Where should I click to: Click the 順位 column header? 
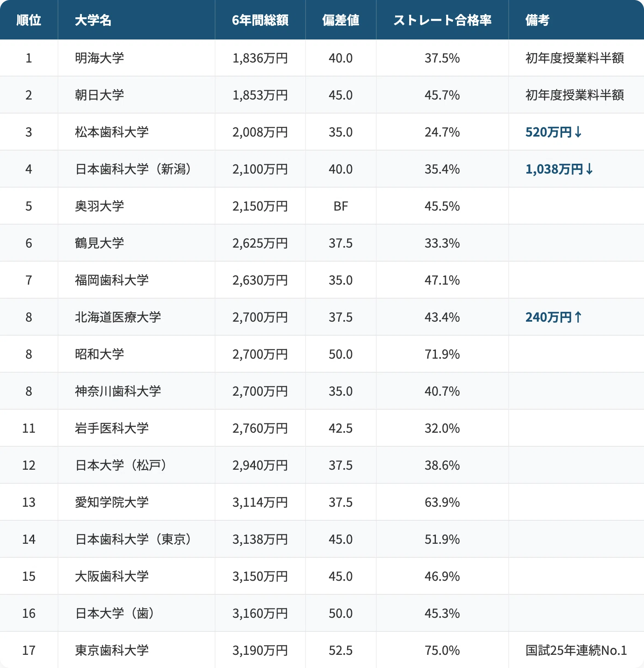tap(29, 20)
